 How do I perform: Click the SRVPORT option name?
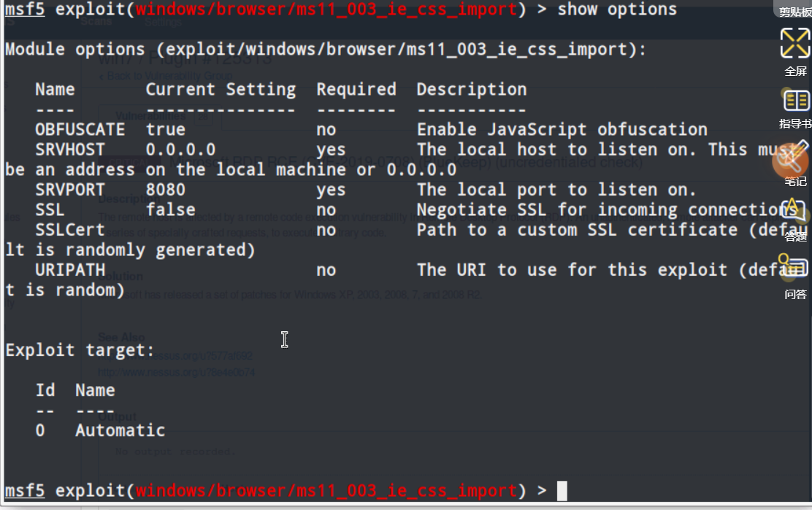[70, 190]
